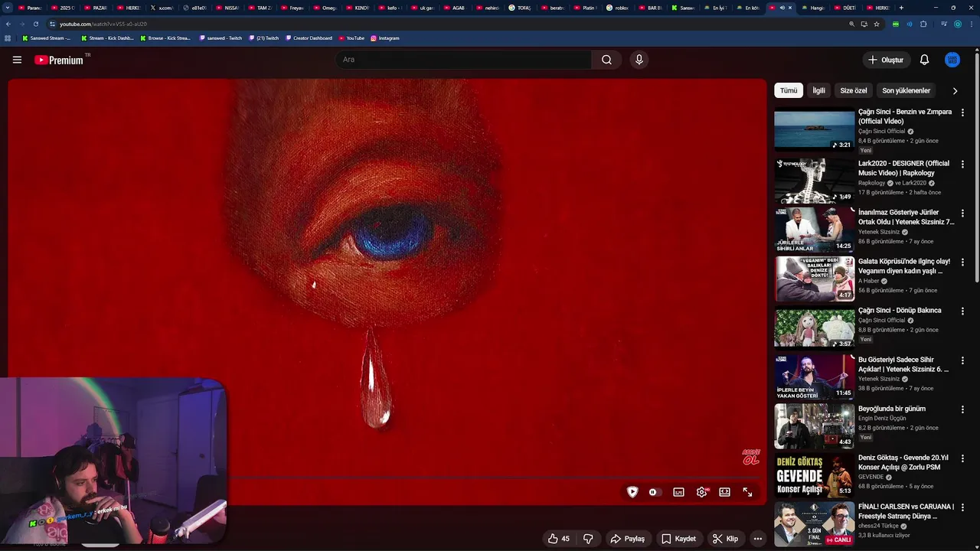Go to YouTube Premium home logo
This screenshot has height=551, width=980.
click(x=60, y=60)
